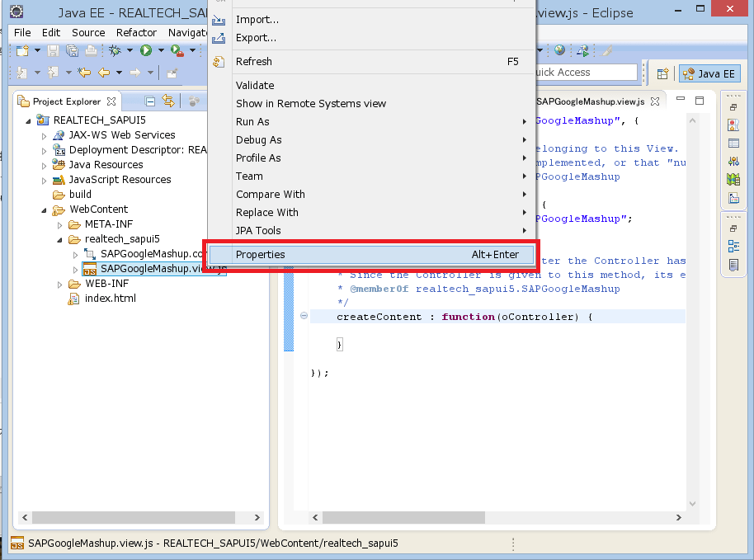Toggle Link with Editor in Project Explorer
This screenshot has width=754, height=560.
(x=167, y=101)
